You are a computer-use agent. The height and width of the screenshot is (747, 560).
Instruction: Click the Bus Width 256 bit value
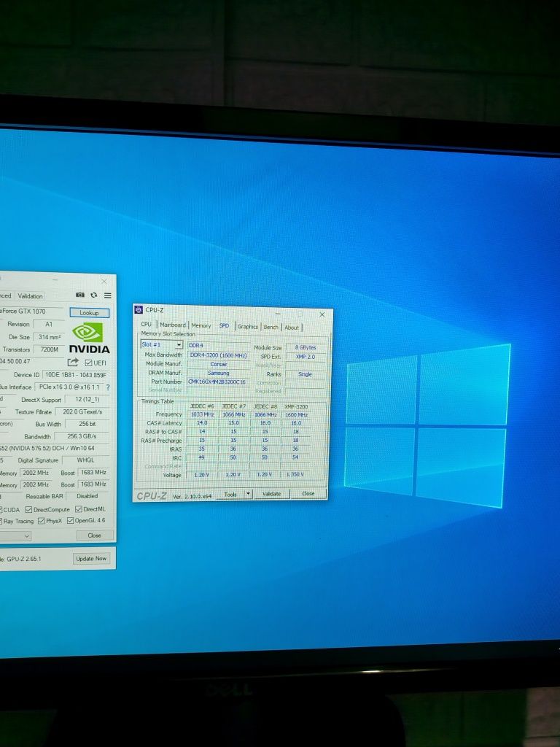pyautogui.click(x=87, y=424)
